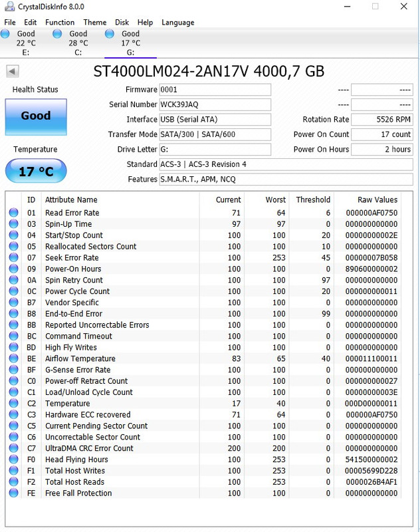
Task: Click the Interface field USB (Serial ATA)
Action: (215, 120)
